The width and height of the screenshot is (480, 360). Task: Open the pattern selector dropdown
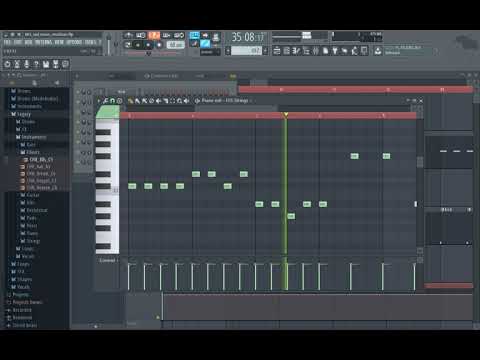tap(247, 51)
